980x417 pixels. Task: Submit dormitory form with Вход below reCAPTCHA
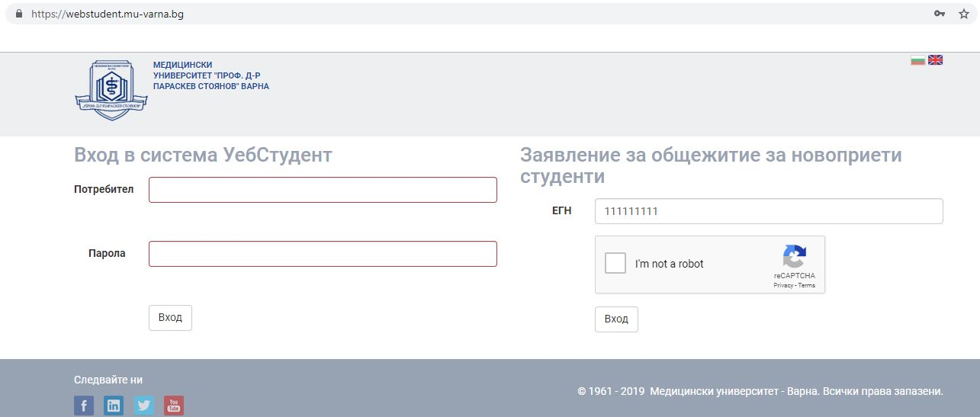point(615,319)
